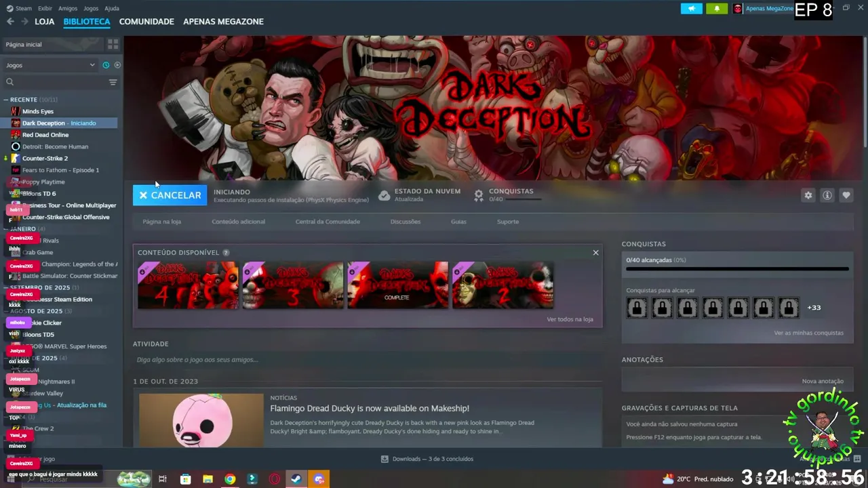Open the Discussões link

click(x=405, y=222)
